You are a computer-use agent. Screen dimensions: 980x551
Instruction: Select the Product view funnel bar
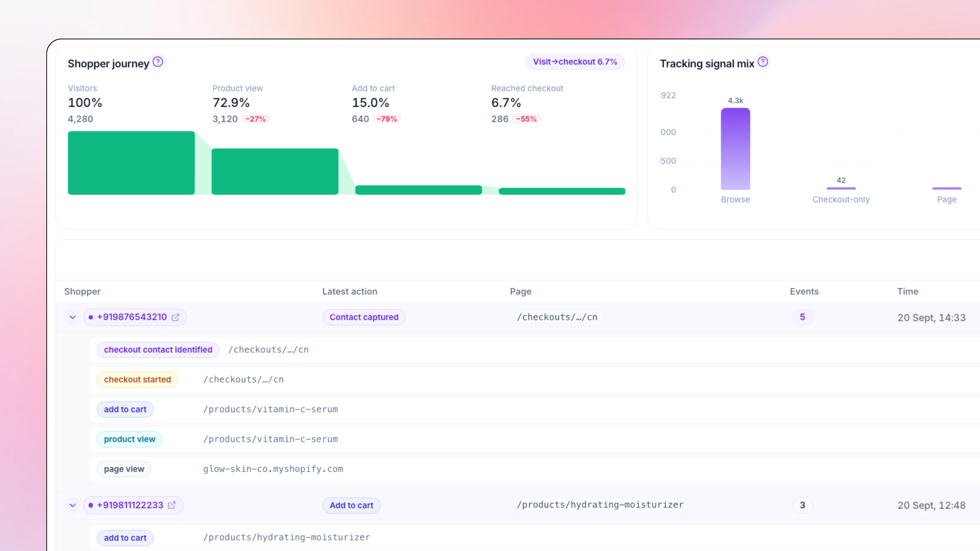coord(275,171)
